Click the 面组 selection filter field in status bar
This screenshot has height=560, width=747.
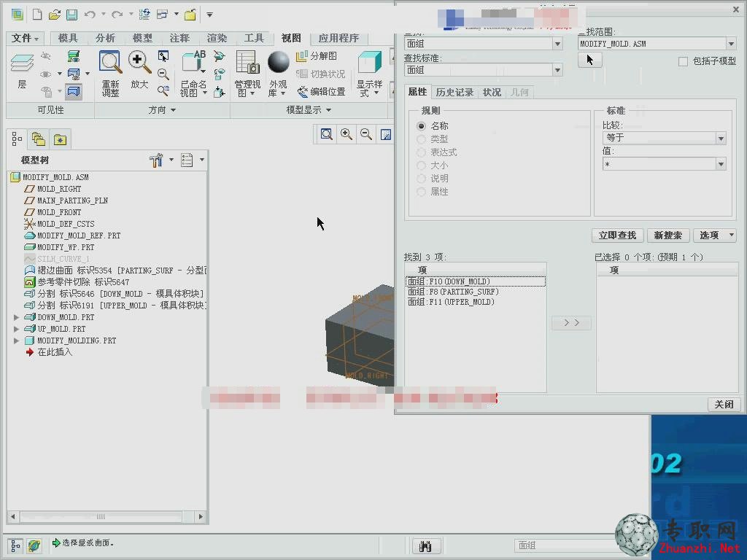567,545
